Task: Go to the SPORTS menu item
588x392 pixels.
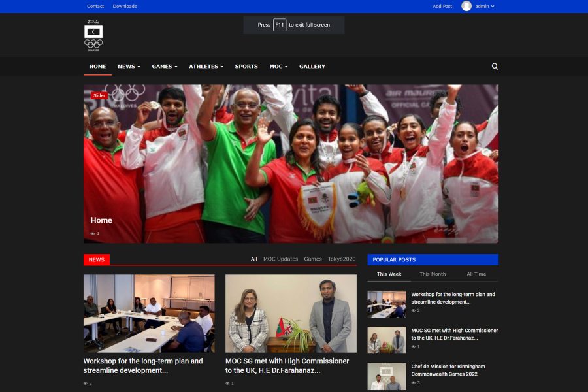Action: coord(246,67)
